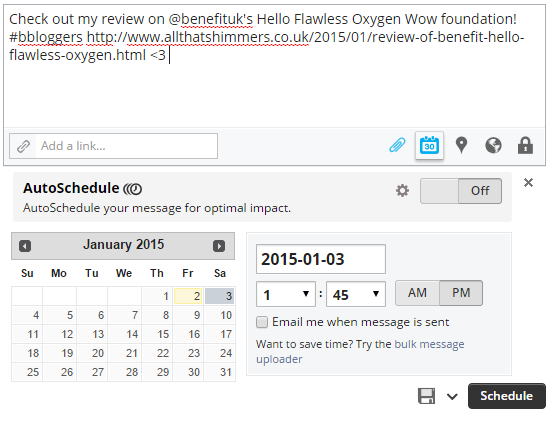Close the scheduling panel with the X
Screen dimensions: 550x425
[x=528, y=182]
